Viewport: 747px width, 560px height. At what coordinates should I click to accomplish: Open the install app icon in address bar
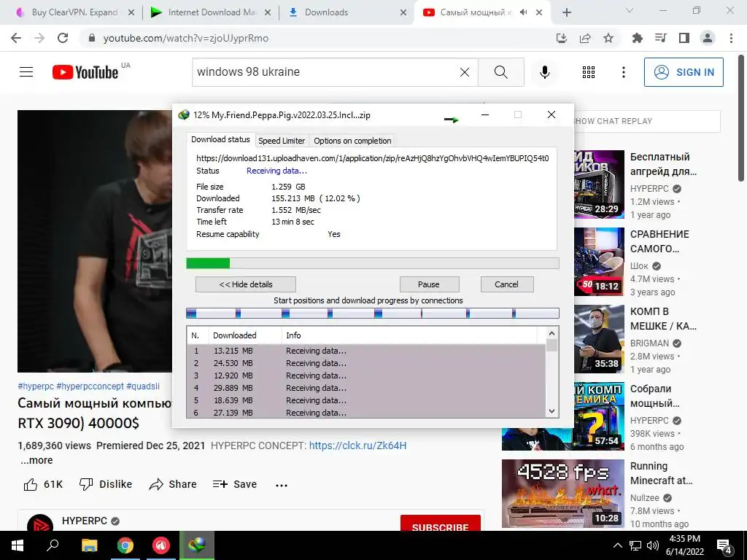point(562,39)
